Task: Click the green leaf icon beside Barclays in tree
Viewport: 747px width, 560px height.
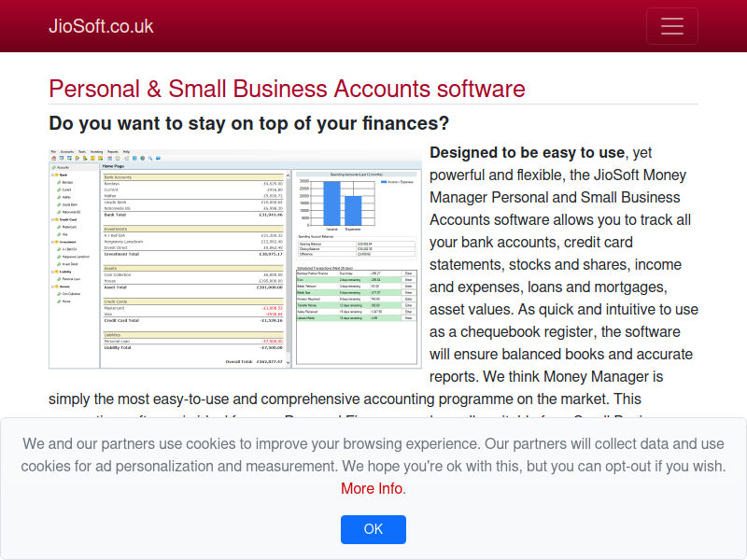Action: (59, 182)
